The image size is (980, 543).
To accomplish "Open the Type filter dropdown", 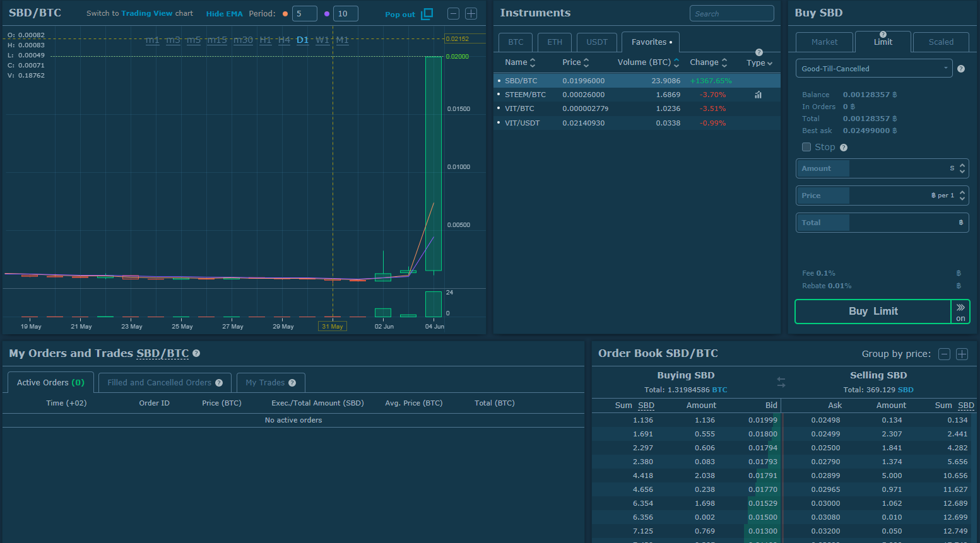I will click(x=759, y=63).
